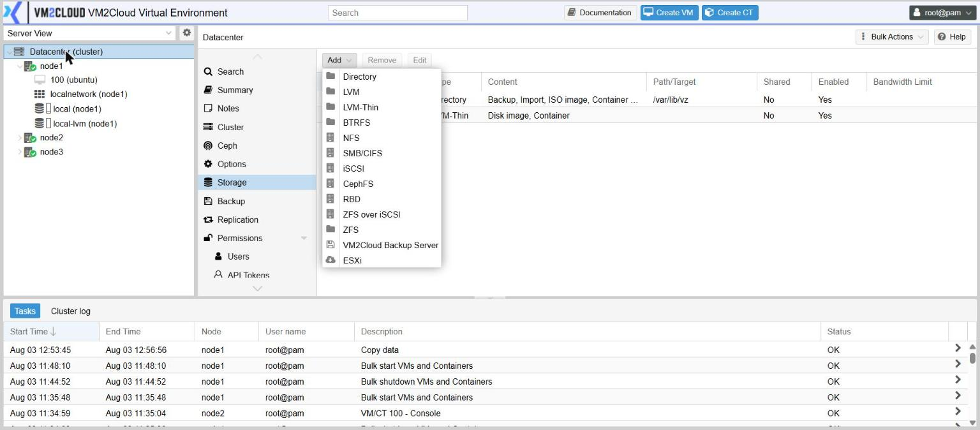Choose BTRFS in the Add menu

382,122
